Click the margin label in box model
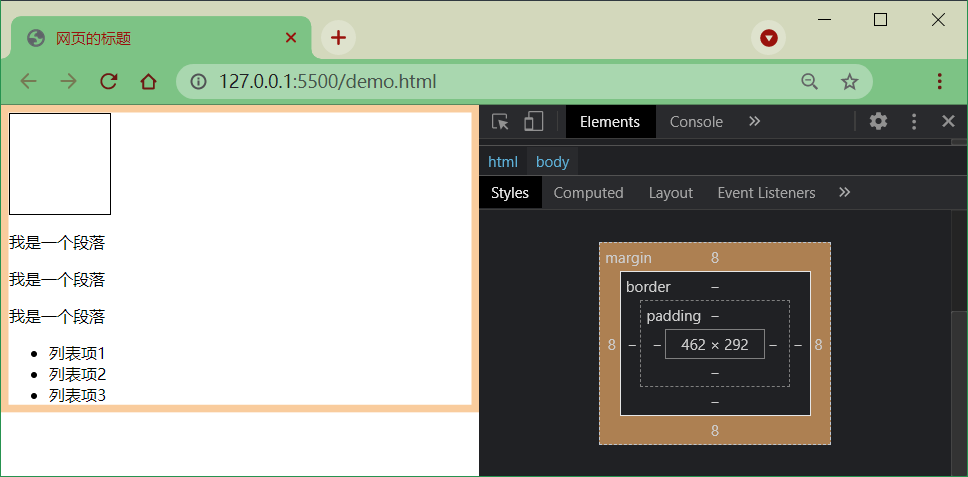Viewport: 968px width, 477px height. coord(628,258)
